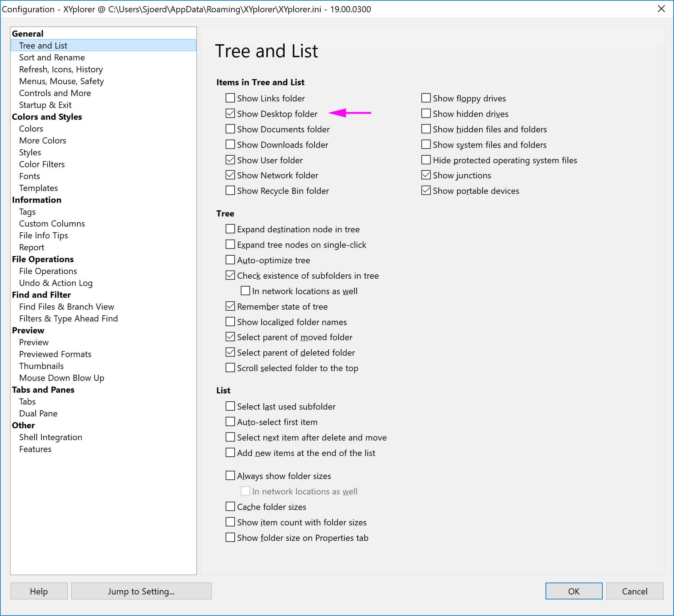The width and height of the screenshot is (674, 616).
Task: Cancel the configuration dialog
Action: tap(634, 591)
